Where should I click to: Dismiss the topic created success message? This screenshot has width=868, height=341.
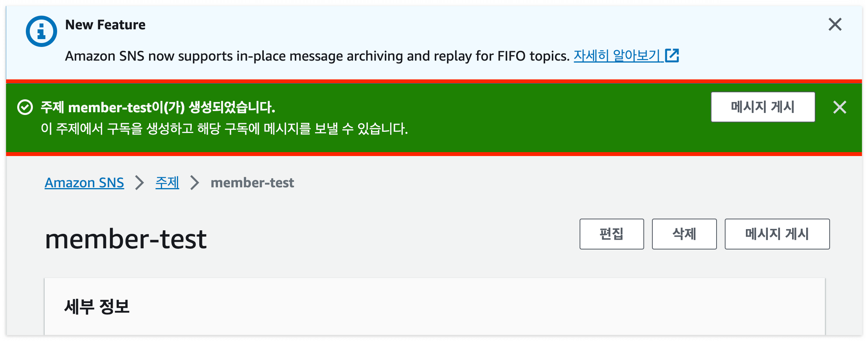(x=840, y=107)
